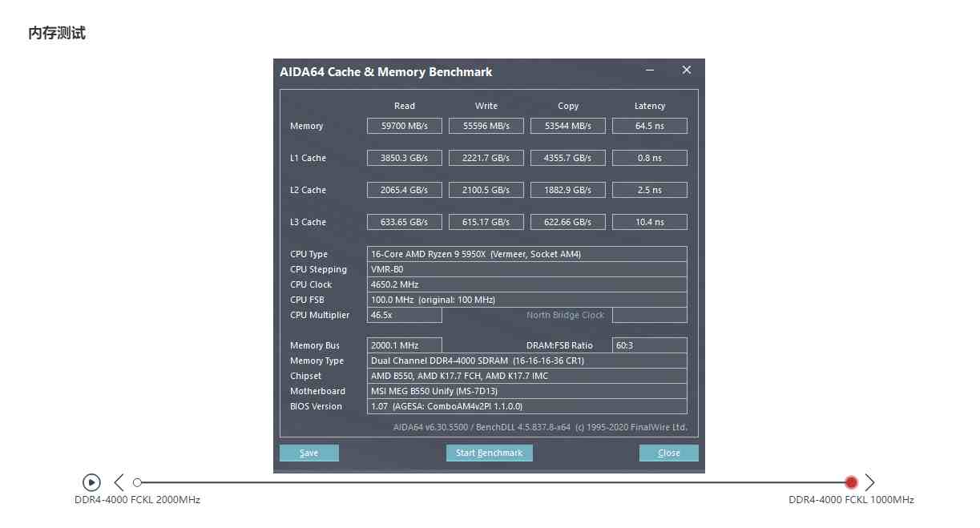Click the L3 Cache Read value 633.65 GB/s
The image size is (980, 528).
[405, 222]
